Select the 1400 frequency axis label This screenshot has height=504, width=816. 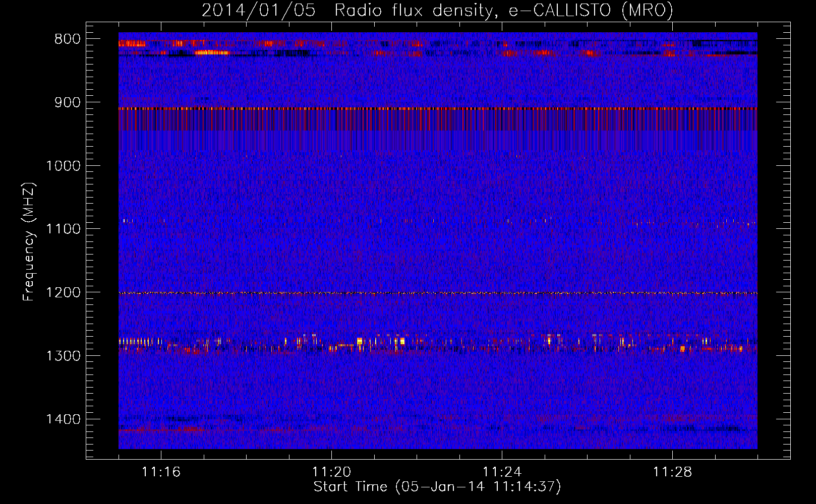click(x=63, y=419)
